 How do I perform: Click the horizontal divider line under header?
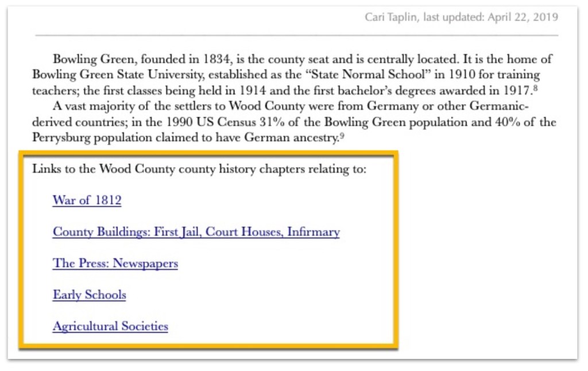[x=296, y=36]
